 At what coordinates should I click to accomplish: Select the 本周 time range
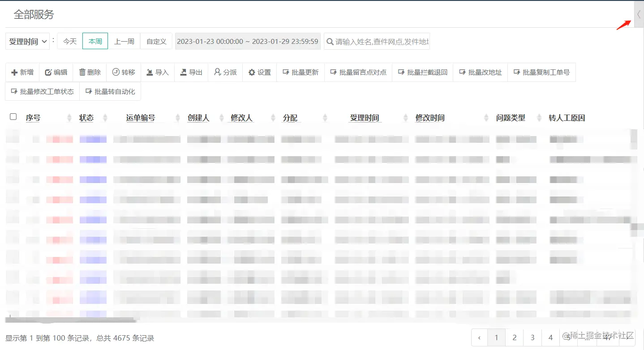click(95, 41)
